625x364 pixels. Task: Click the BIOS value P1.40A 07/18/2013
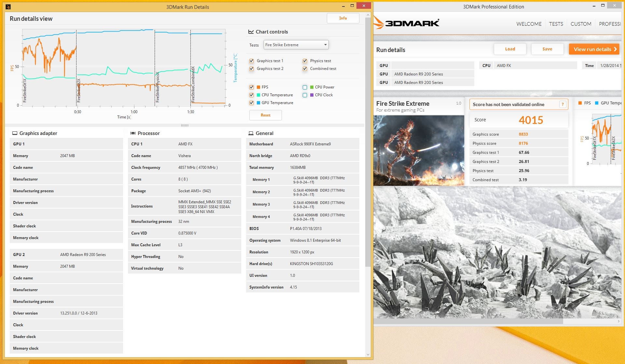[306, 229]
